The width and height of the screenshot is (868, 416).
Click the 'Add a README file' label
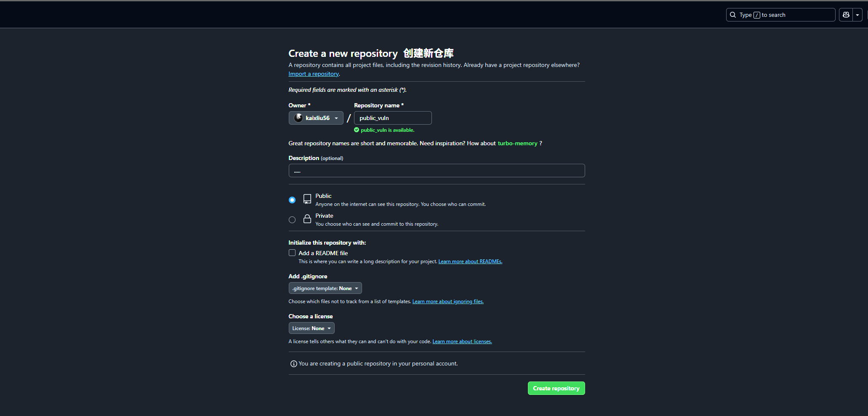coord(323,253)
